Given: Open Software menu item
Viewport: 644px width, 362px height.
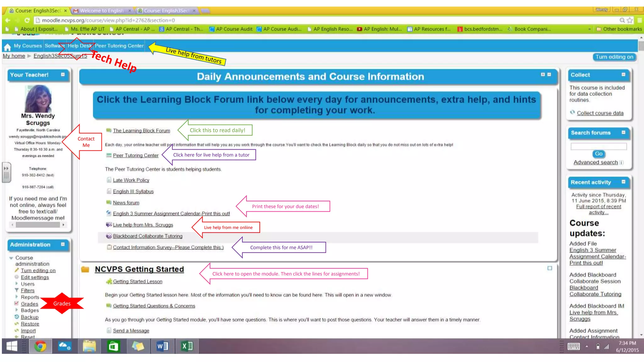Looking at the screenshot, I should pos(54,46).
